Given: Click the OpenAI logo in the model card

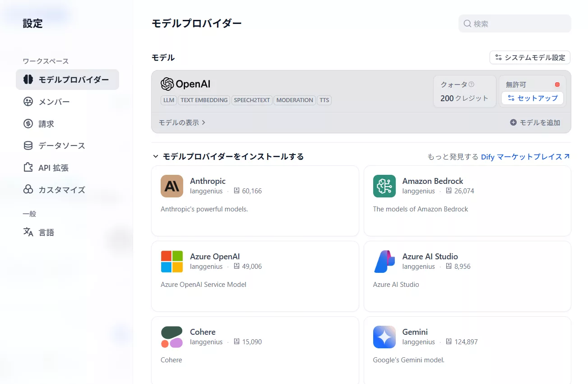Looking at the screenshot, I should click(x=185, y=84).
